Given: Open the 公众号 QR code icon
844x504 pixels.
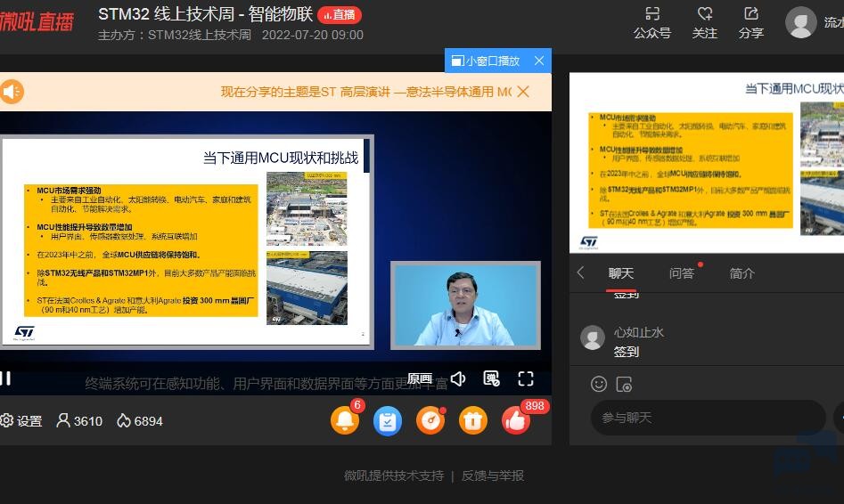Looking at the screenshot, I should (651, 14).
